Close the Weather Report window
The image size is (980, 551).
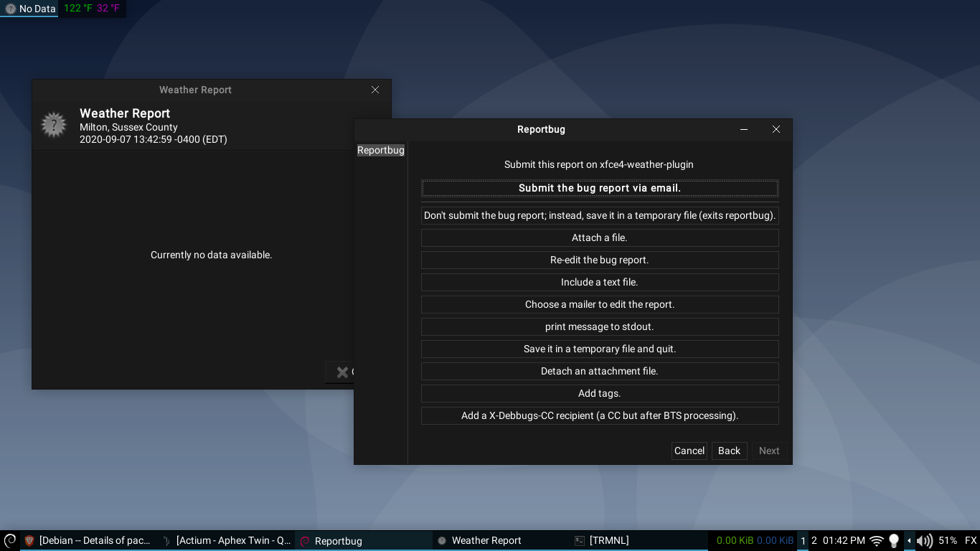tap(375, 90)
